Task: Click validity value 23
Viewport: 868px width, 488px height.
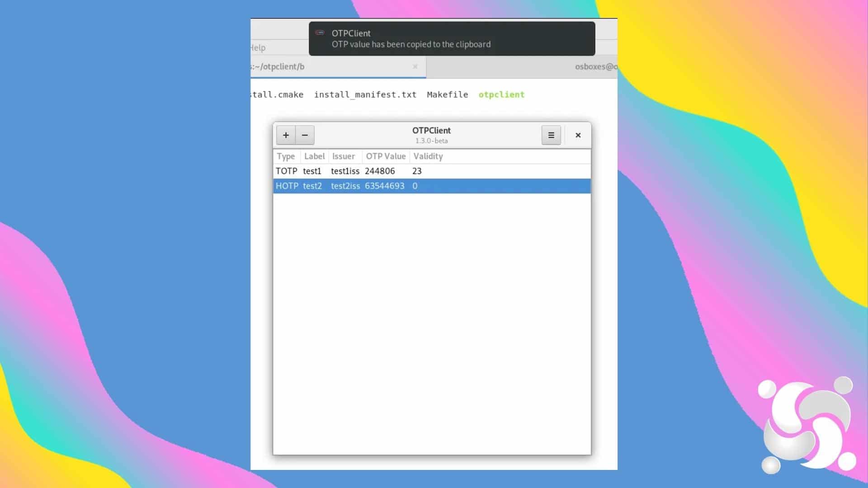Action: click(x=417, y=171)
